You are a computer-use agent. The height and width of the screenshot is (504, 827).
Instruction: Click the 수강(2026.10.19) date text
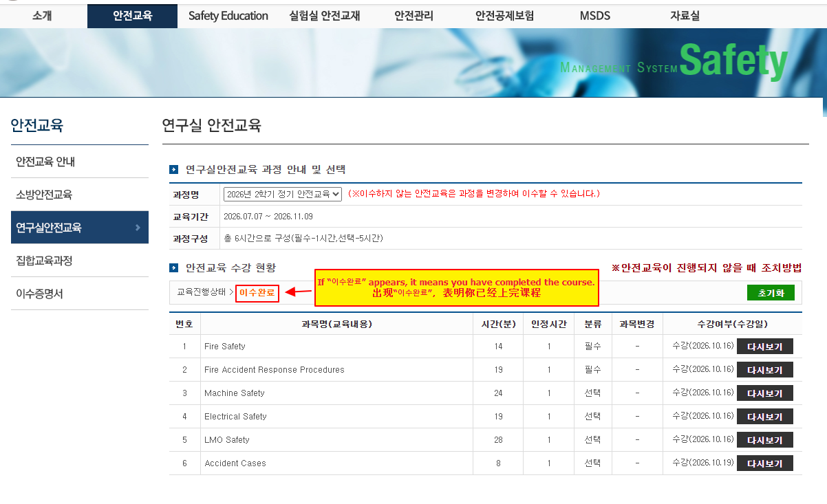click(702, 463)
